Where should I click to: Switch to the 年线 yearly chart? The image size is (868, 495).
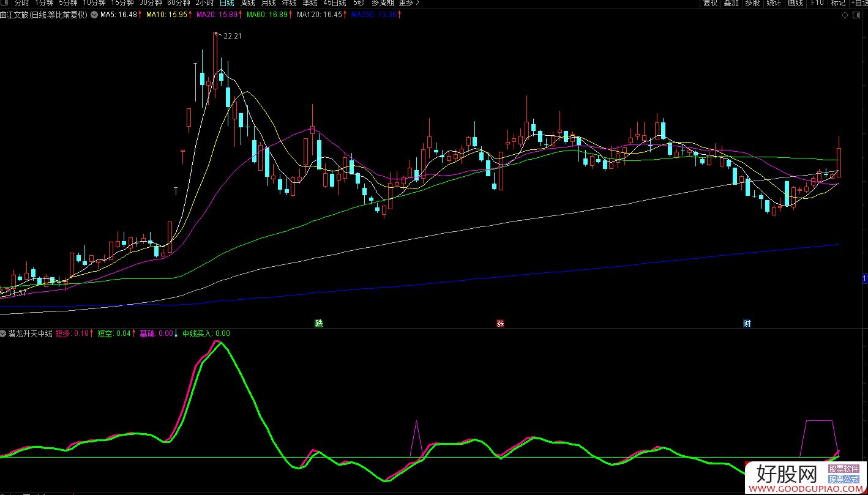[x=289, y=3]
